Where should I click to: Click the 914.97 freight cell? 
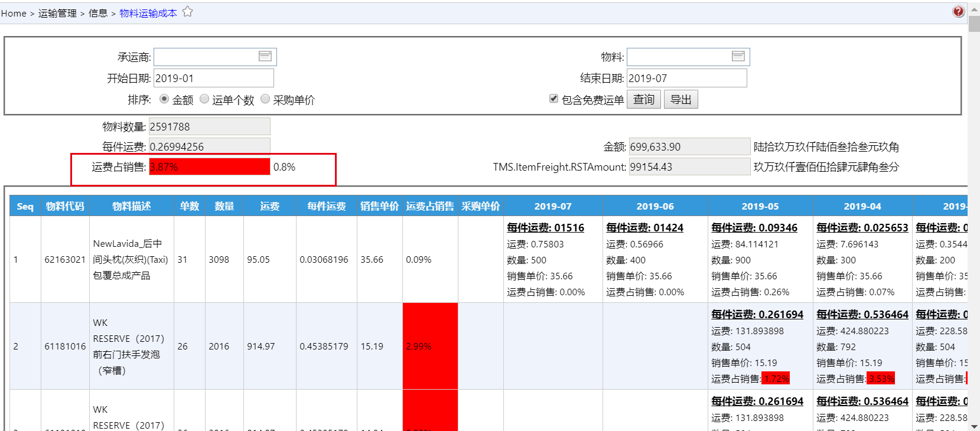click(270, 346)
